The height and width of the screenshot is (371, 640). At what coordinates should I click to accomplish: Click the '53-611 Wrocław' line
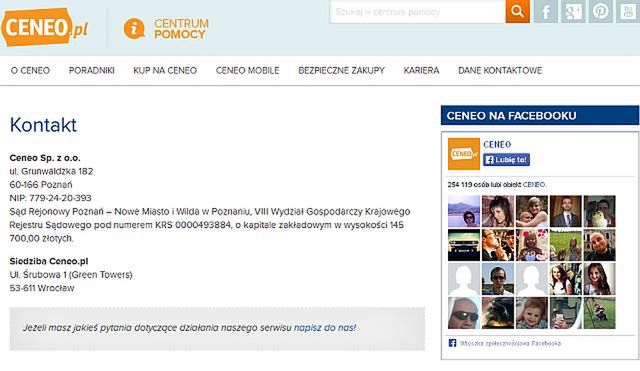coord(42,288)
